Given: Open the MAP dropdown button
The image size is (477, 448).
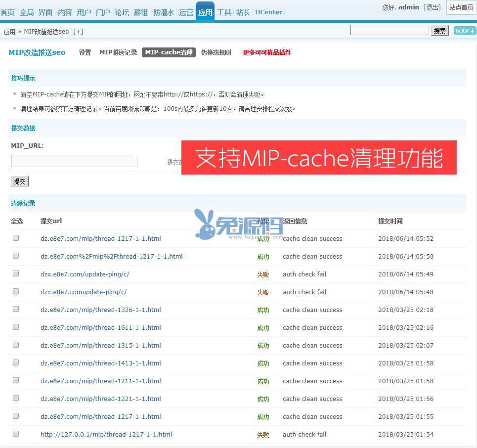Looking at the screenshot, I should [x=465, y=31].
